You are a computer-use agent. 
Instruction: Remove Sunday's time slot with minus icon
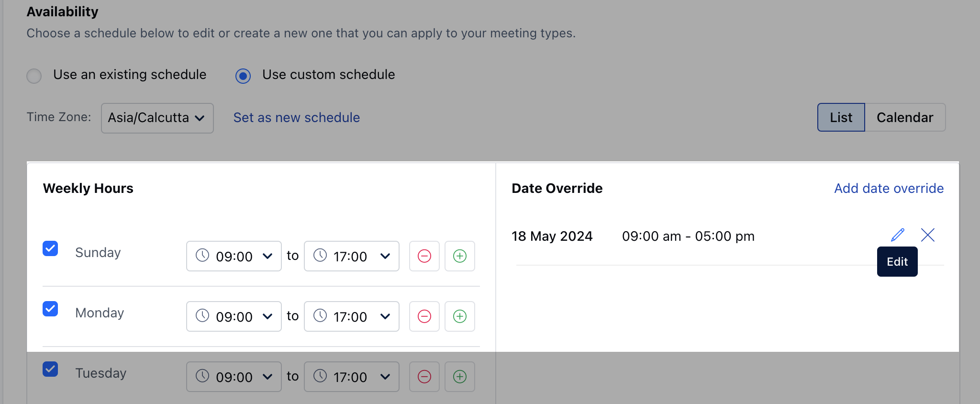(x=424, y=256)
